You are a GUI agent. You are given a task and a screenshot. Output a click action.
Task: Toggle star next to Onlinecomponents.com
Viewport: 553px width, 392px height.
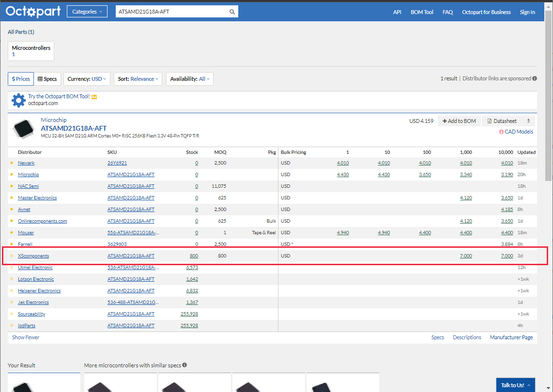pos(12,221)
